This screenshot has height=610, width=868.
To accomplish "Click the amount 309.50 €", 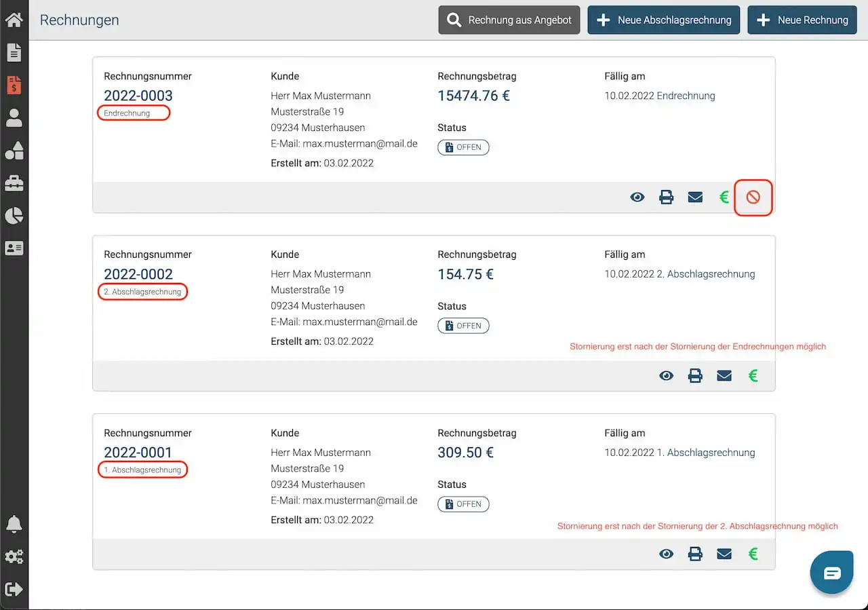I will pyautogui.click(x=466, y=453).
